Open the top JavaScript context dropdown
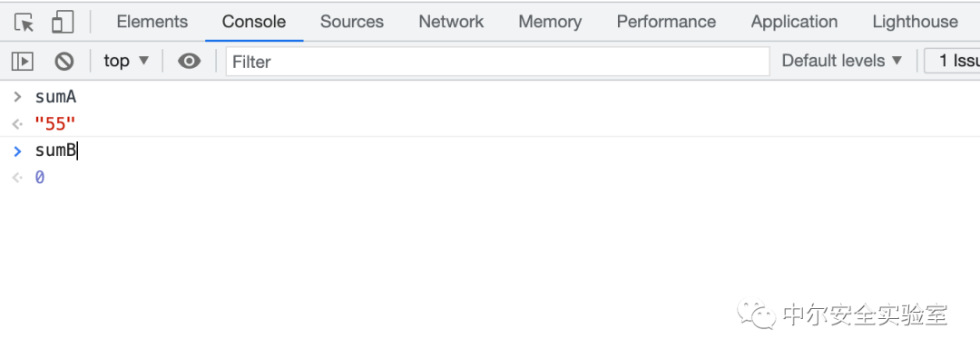The height and width of the screenshot is (358, 980). pos(126,61)
